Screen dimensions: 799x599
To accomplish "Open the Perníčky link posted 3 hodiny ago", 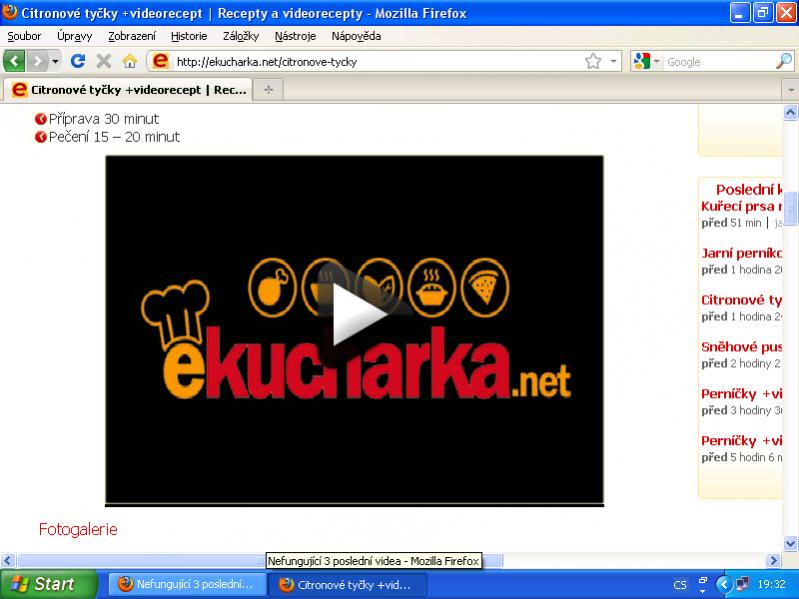I will pos(741,394).
